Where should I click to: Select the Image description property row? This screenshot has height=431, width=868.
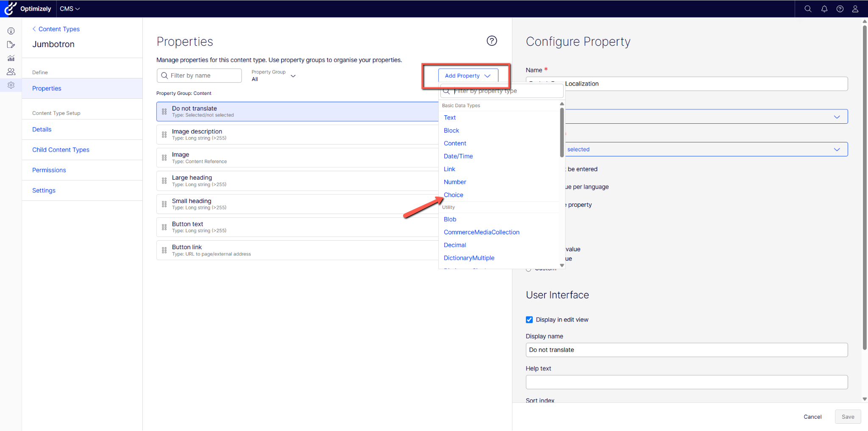click(298, 135)
